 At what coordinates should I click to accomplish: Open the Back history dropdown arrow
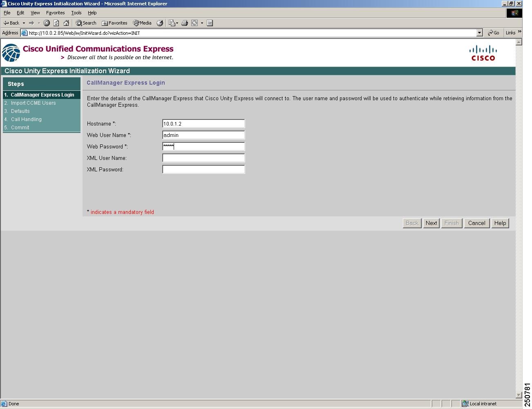(x=24, y=23)
